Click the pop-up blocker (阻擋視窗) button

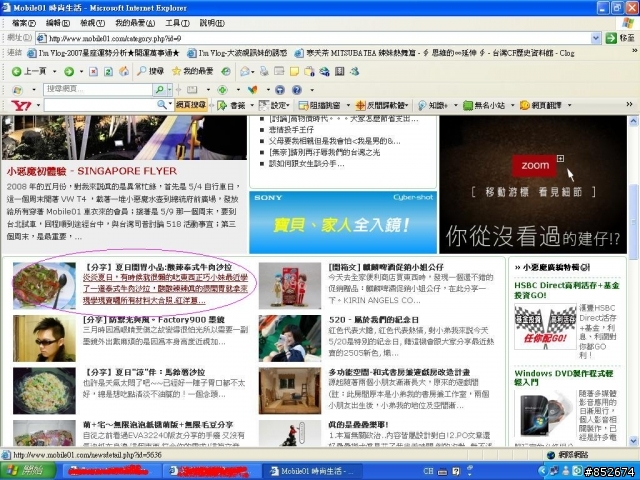pyautogui.click(x=319, y=105)
